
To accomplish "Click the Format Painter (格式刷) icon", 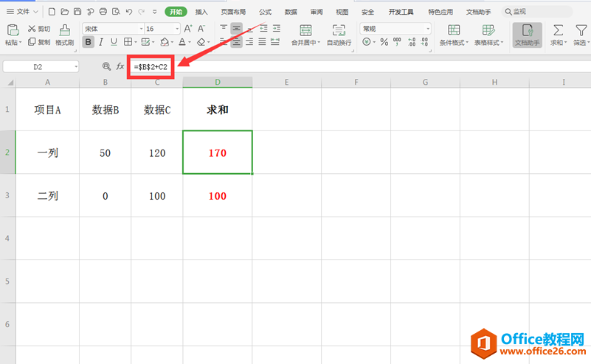I will [x=64, y=29].
